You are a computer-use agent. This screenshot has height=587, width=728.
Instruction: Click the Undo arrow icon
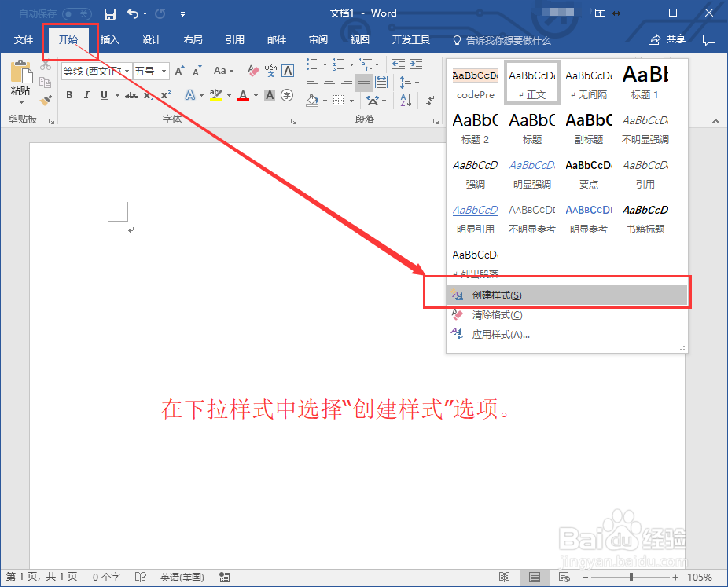pos(133,14)
